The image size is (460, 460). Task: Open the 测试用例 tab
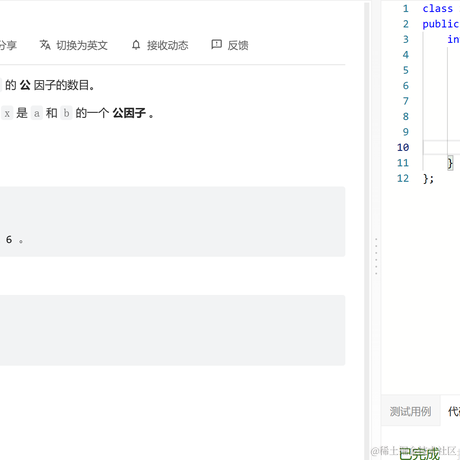point(410,411)
